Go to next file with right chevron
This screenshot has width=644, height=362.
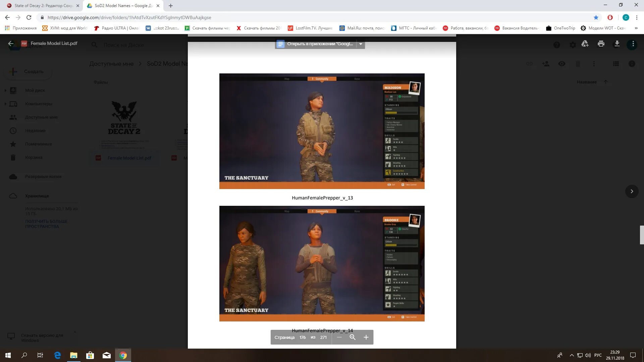pos(632,191)
